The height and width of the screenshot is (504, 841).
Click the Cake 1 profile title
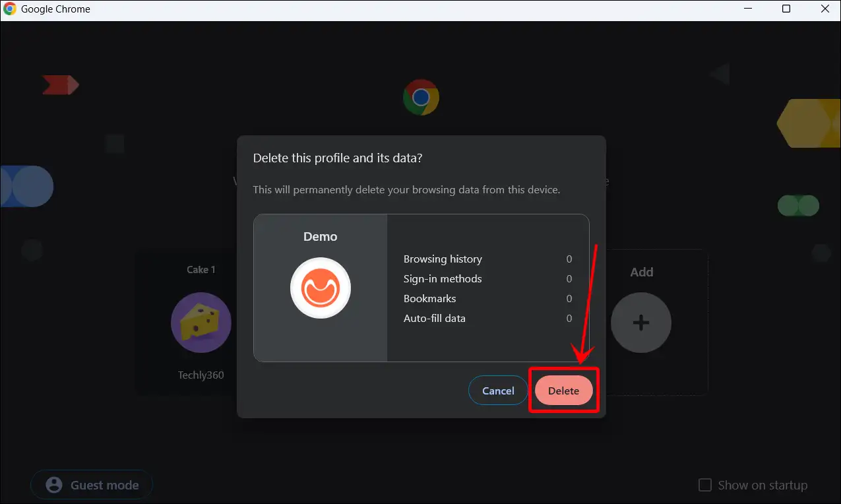[x=201, y=269]
